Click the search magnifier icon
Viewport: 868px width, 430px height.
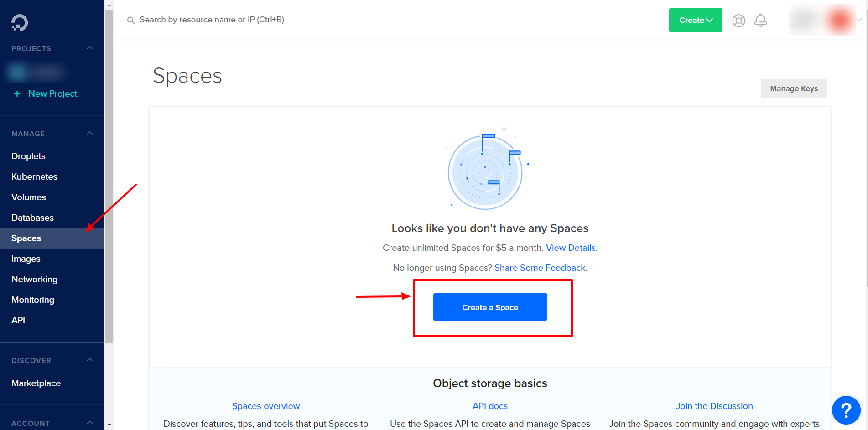131,21
